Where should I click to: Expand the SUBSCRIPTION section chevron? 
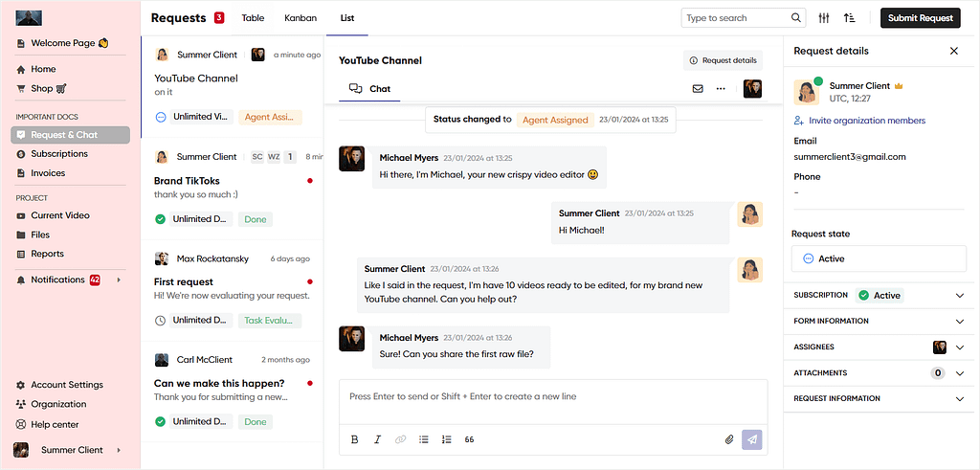[960, 296]
